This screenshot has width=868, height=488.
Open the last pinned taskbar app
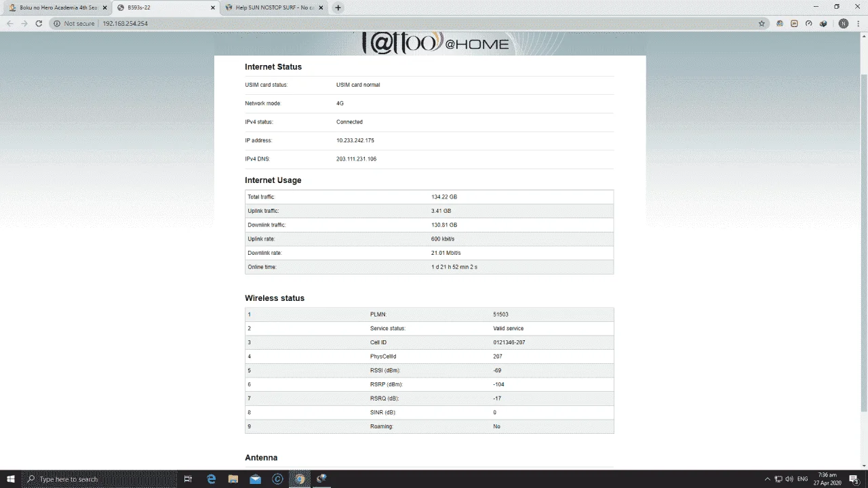click(x=321, y=479)
